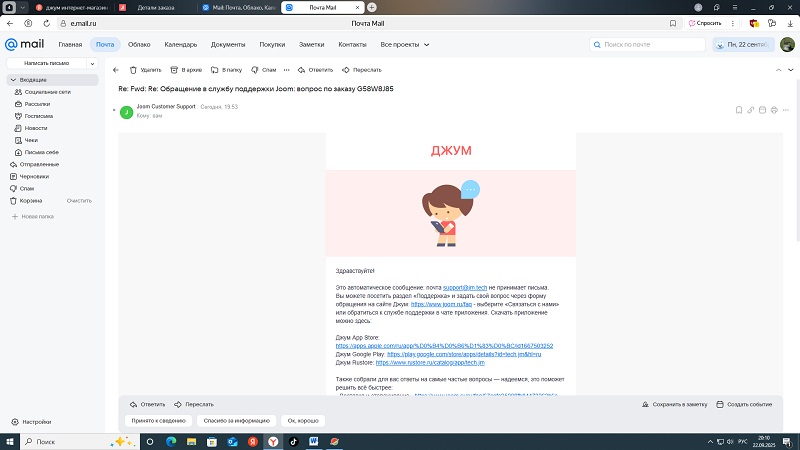Click the back arrow to return to inbox
Screen dimensions: 800x450
[x=116, y=70]
